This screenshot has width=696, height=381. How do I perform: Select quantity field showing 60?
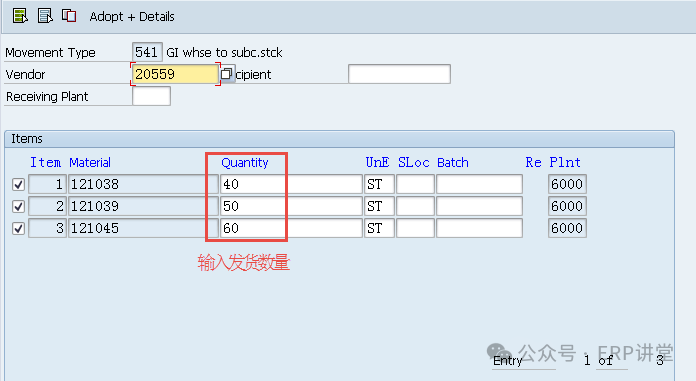291,228
